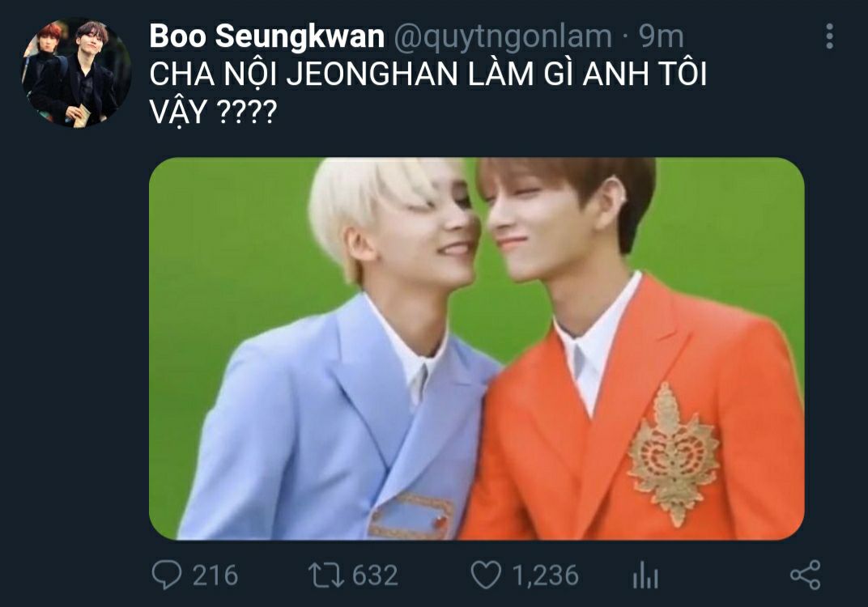This screenshot has width=868, height=607.
Task: Click the gold patch on blue jacket
Action: pos(411,516)
